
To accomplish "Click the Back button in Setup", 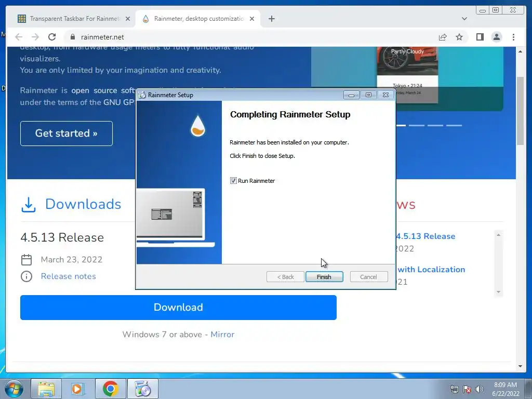I will (285, 277).
